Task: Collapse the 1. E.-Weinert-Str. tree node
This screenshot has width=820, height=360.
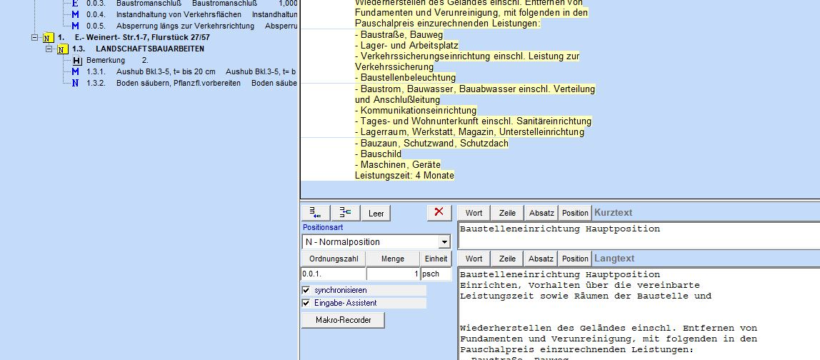Action: (35, 38)
